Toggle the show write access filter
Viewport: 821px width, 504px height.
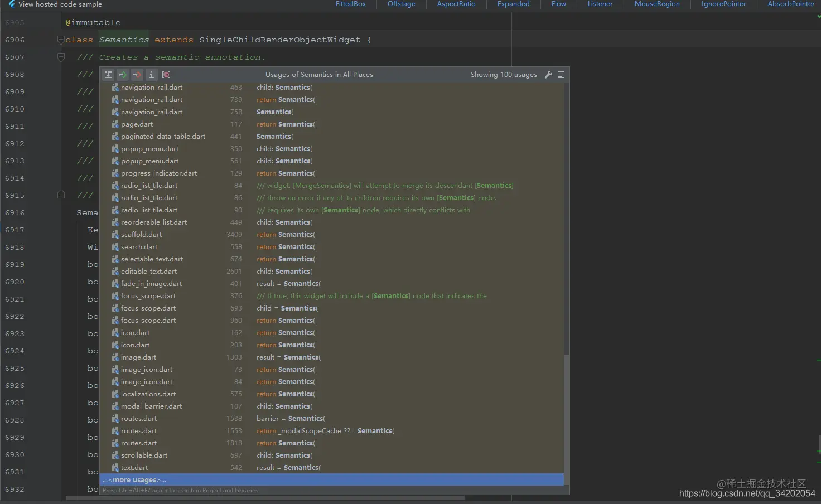tap(137, 75)
